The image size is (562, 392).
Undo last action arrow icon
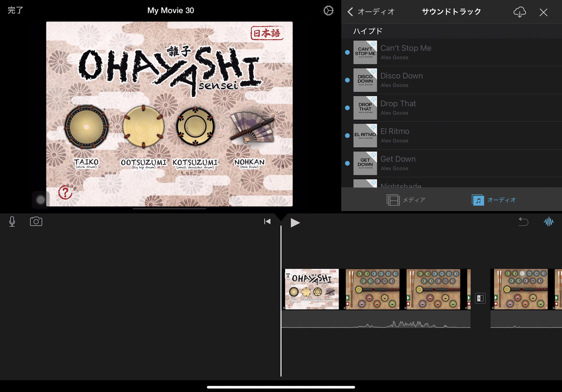coord(523,222)
